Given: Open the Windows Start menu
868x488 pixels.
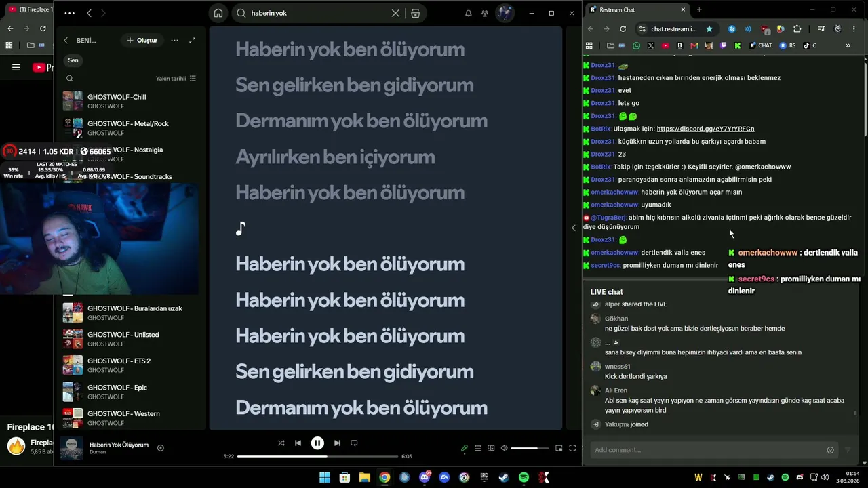Looking at the screenshot, I should 325,477.
